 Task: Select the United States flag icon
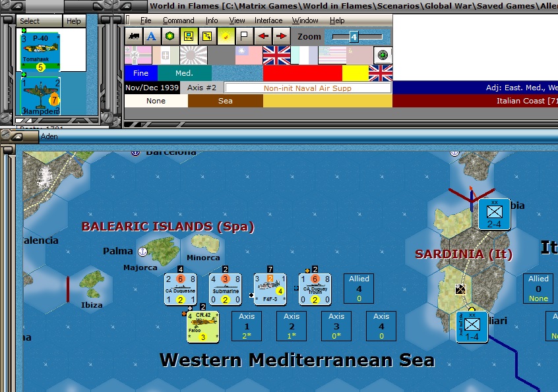(x=332, y=55)
